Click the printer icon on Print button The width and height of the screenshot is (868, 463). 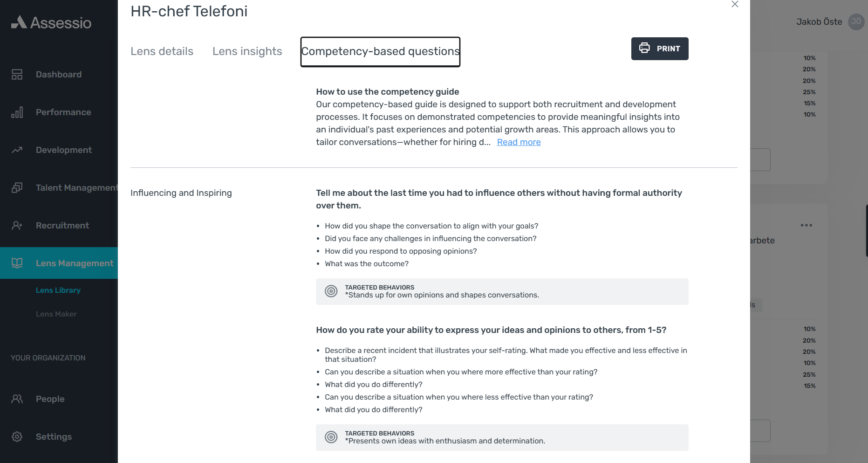pos(644,48)
